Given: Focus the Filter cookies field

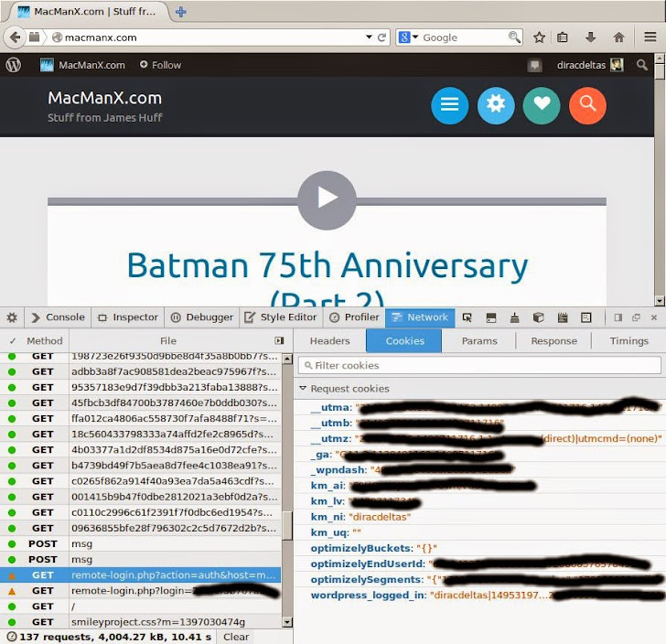Looking at the screenshot, I should tap(479, 365).
